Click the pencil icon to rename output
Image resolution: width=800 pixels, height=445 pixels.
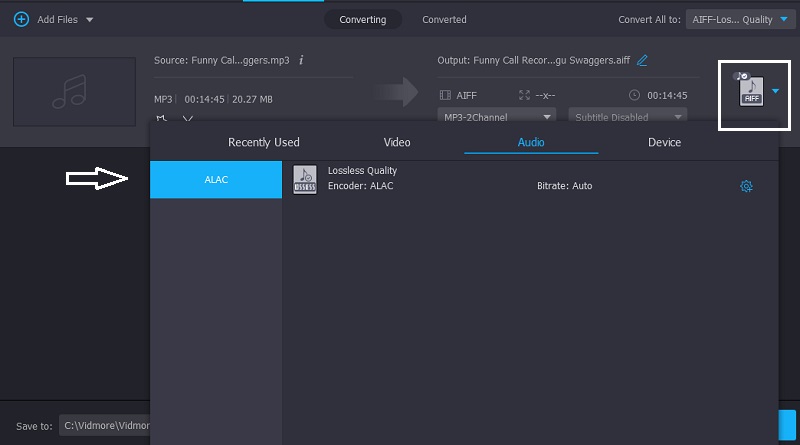click(643, 60)
